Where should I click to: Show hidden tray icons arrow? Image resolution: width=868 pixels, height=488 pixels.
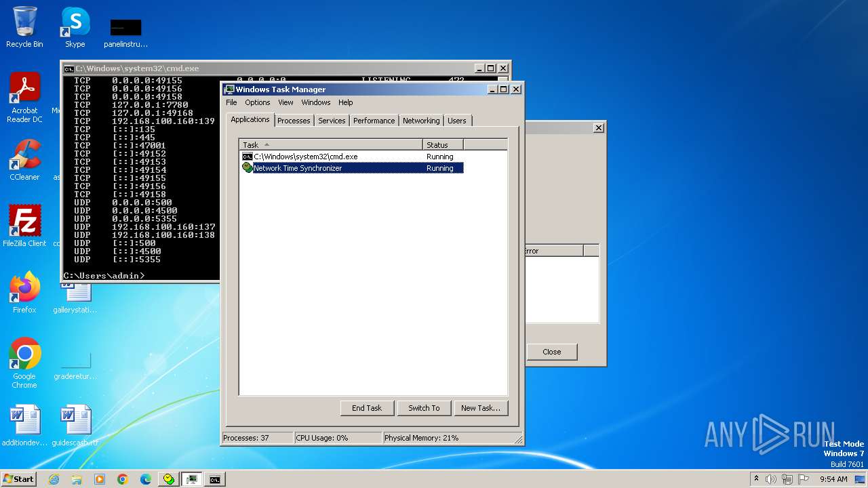pyautogui.click(x=756, y=479)
